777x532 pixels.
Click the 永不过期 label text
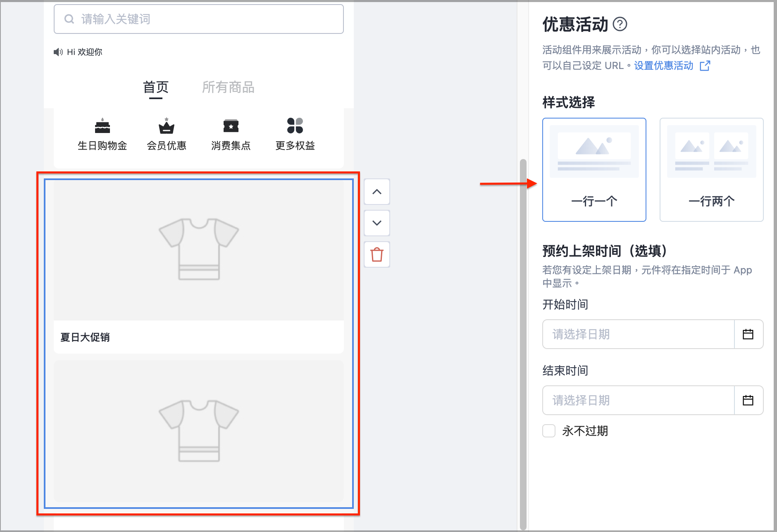[585, 431]
